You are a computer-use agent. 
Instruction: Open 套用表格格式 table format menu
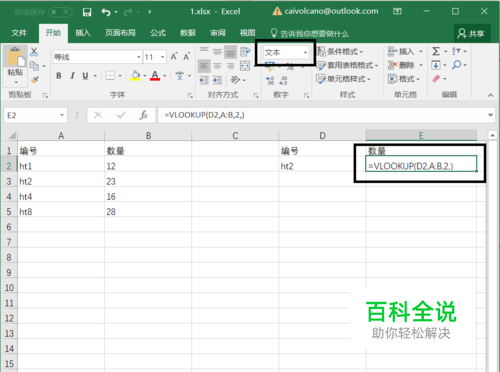coord(347,65)
